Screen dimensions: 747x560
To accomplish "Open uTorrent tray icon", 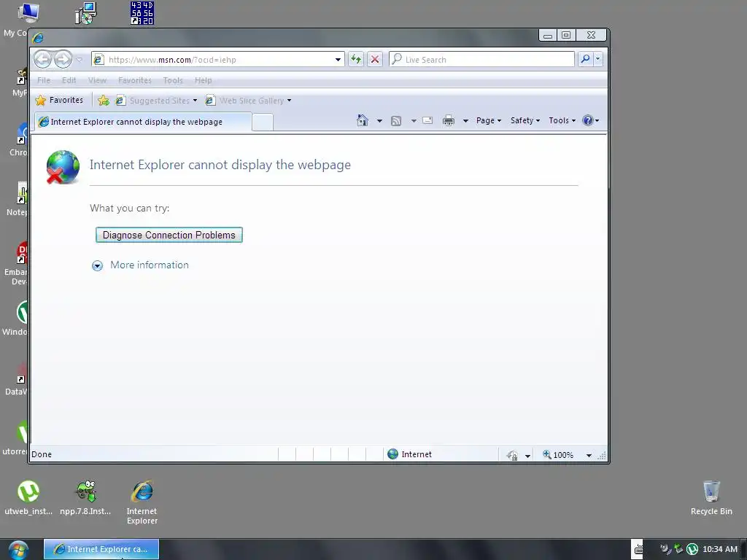I will [692, 549].
